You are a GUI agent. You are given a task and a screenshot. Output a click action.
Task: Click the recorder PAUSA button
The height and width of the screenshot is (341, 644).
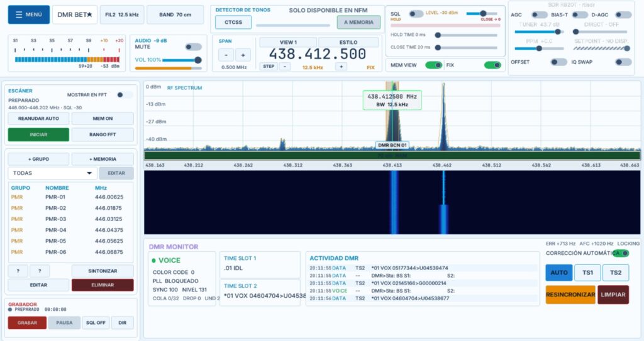(x=64, y=323)
